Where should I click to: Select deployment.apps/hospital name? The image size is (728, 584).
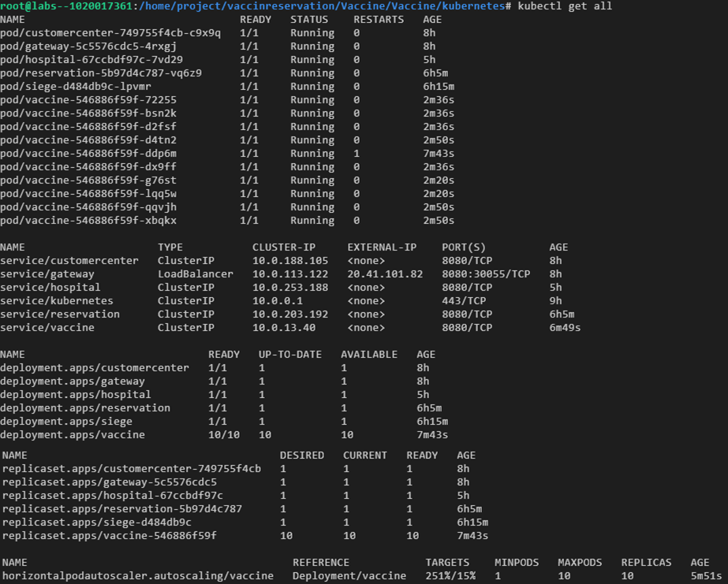[x=76, y=395]
